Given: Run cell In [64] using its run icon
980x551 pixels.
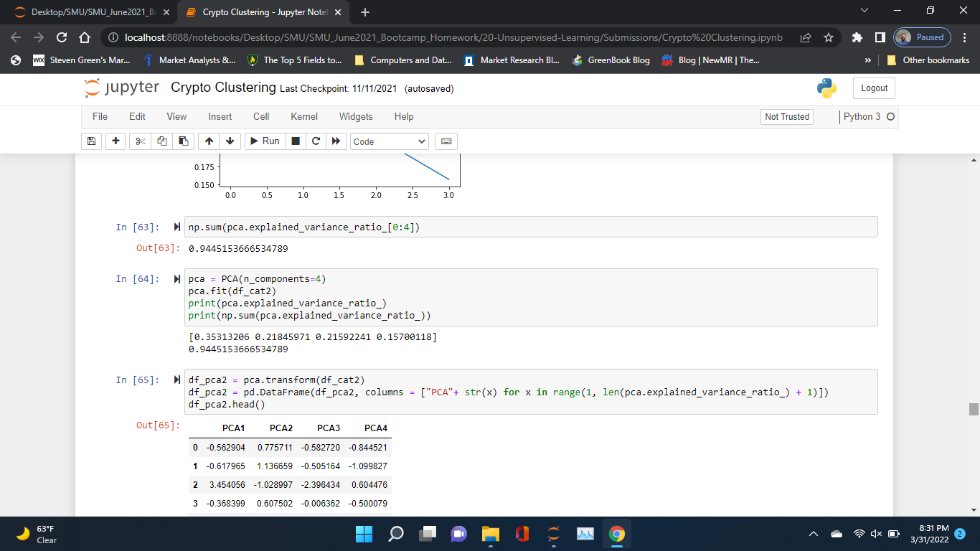Looking at the screenshot, I should pyautogui.click(x=177, y=279).
